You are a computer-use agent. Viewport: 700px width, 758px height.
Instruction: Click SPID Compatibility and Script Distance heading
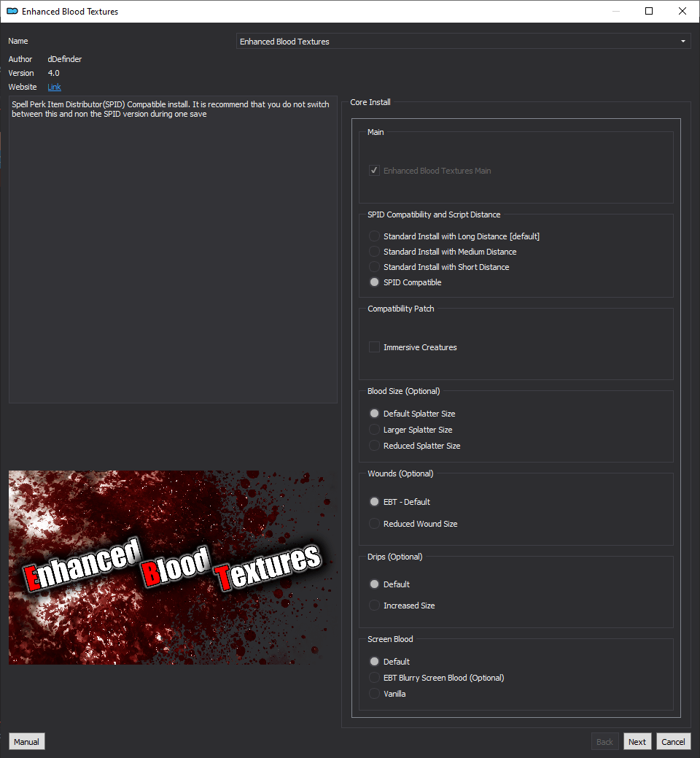[434, 214]
